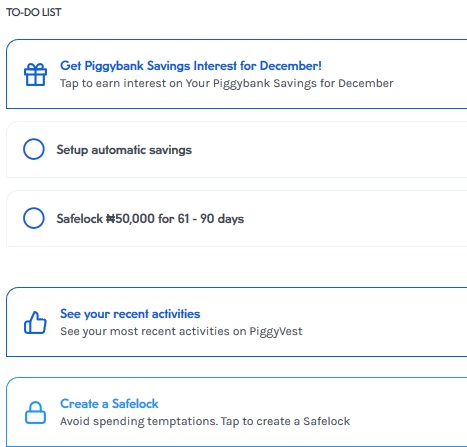The height and width of the screenshot is (447, 467).
Task: Click empty space inside Setup automatic savings card
Action: (x=333, y=150)
